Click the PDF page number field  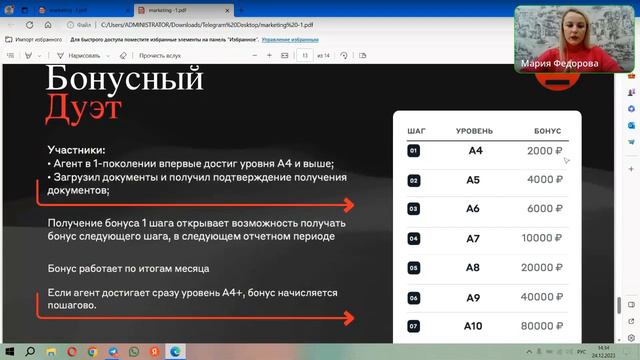click(305, 56)
